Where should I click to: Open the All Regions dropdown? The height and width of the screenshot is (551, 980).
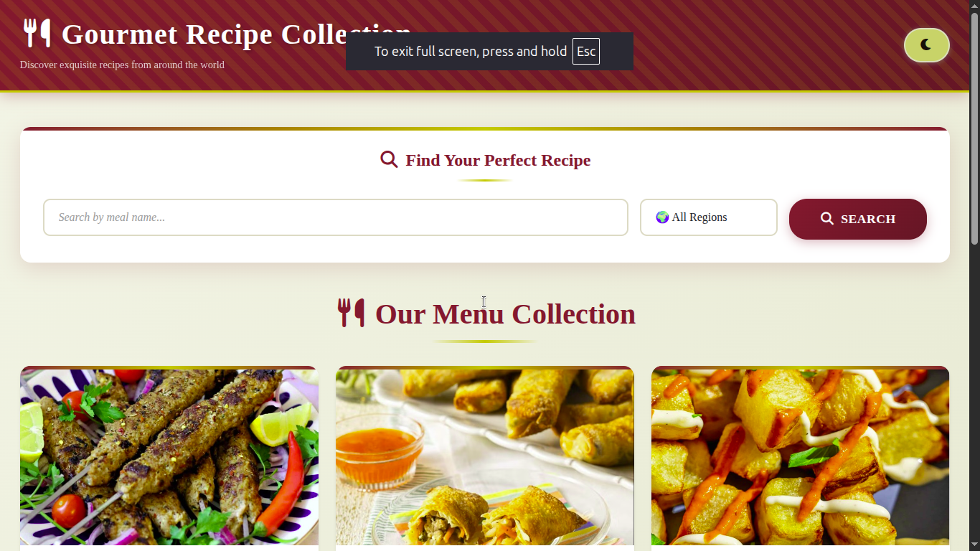[708, 217]
